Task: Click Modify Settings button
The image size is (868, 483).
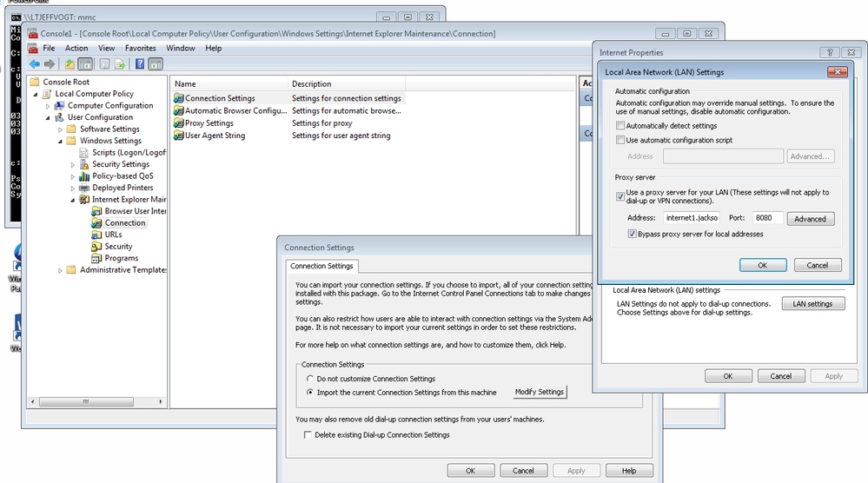Action: pos(540,392)
